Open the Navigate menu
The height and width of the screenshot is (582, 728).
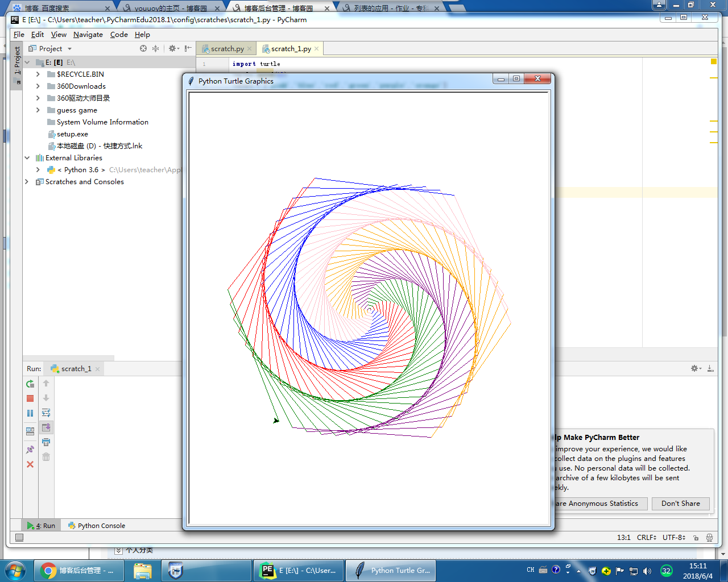[x=88, y=35]
